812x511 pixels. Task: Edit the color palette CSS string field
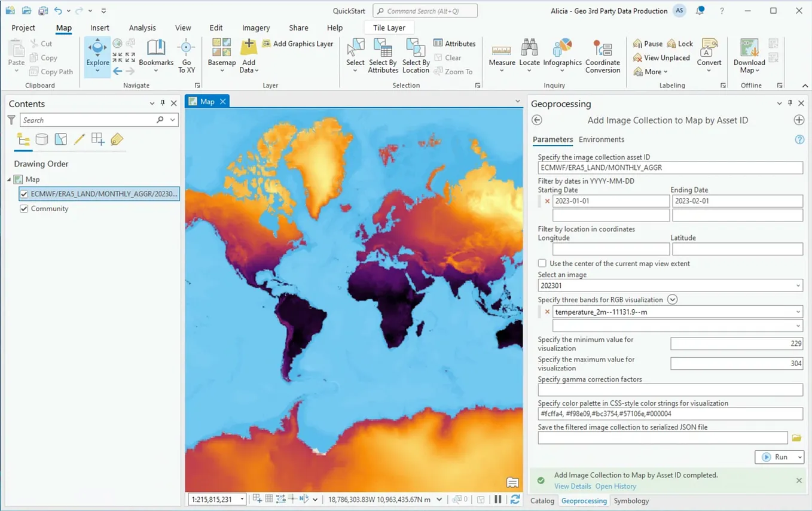(670, 413)
